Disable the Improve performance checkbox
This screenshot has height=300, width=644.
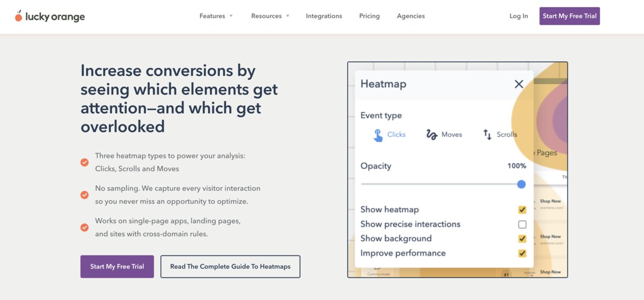point(522,253)
